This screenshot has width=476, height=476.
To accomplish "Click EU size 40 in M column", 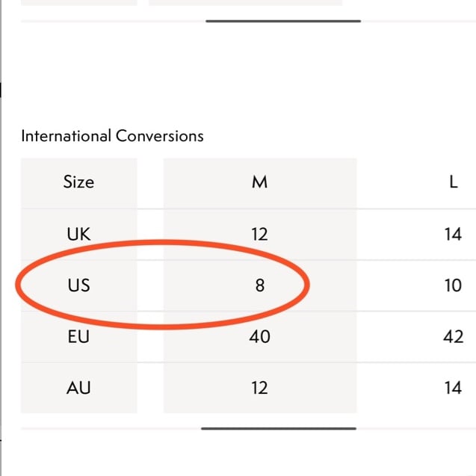I will tap(259, 336).
